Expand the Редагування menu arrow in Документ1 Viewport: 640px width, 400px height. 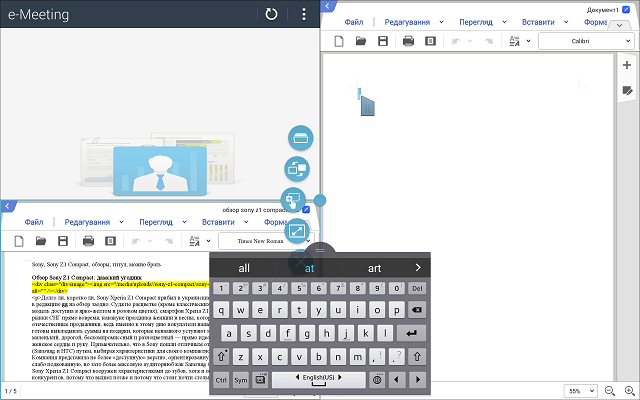[441, 22]
